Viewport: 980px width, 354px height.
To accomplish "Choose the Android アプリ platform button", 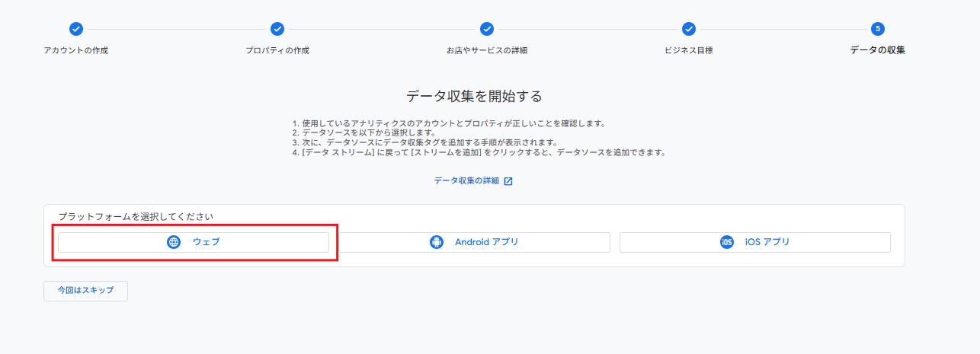I will [x=475, y=242].
